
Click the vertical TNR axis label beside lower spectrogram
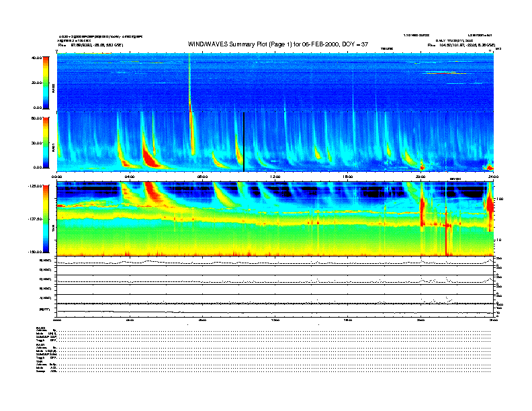click(53, 229)
